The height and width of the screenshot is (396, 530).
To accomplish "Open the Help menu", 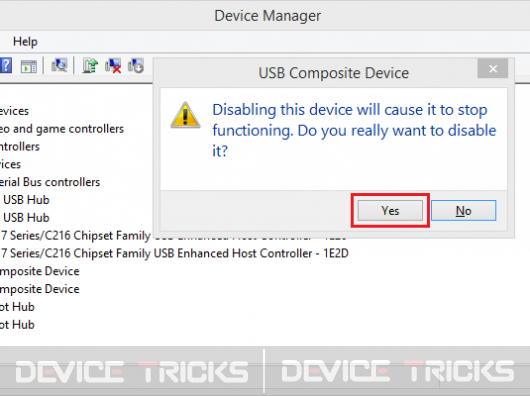I will [25, 42].
